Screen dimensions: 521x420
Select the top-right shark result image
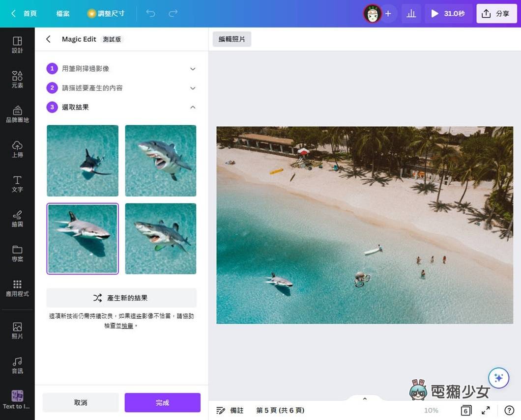(160, 160)
